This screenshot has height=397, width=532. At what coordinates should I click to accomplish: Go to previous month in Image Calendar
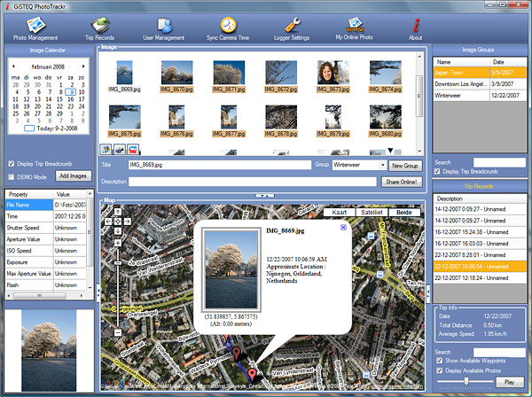13,66
